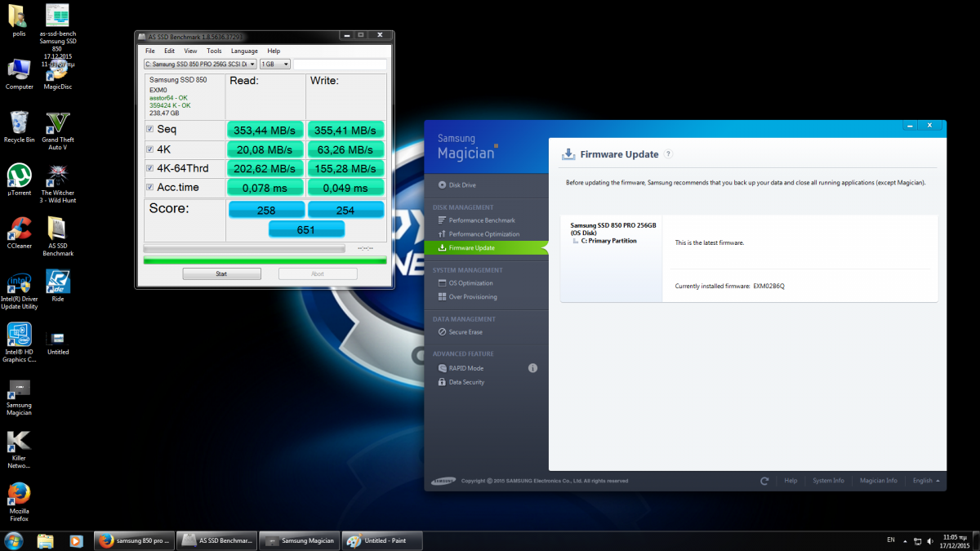Toggle the 4K-64Thrd test checkbox

(x=149, y=168)
